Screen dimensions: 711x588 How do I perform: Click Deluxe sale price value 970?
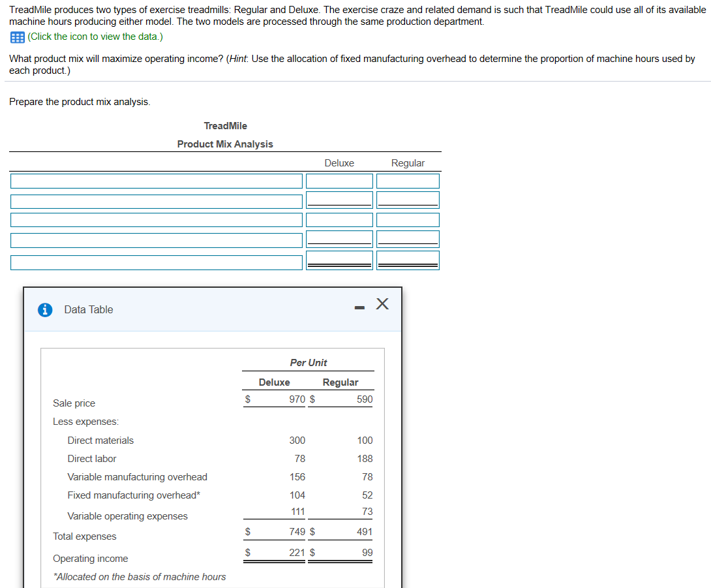[x=297, y=399]
